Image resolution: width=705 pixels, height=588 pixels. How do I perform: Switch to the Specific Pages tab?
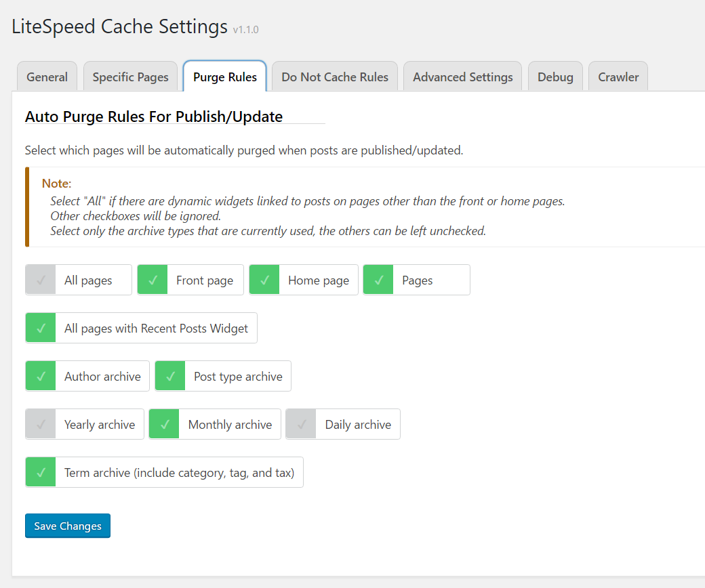pyautogui.click(x=130, y=77)
